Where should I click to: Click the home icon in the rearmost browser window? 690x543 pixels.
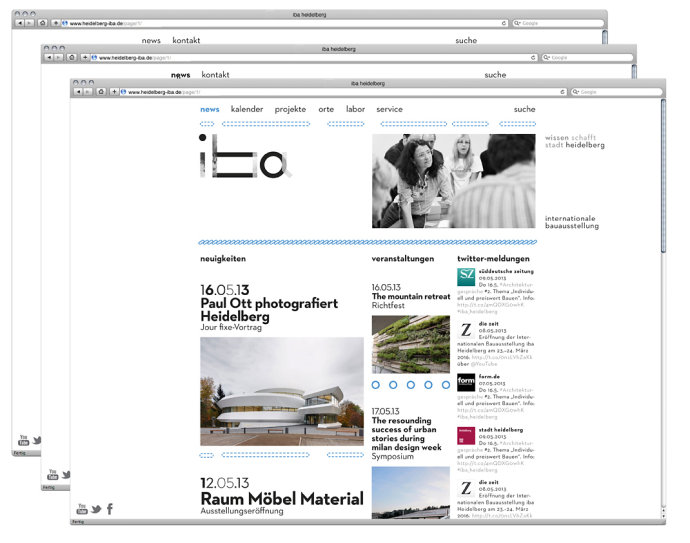(42, 23)
